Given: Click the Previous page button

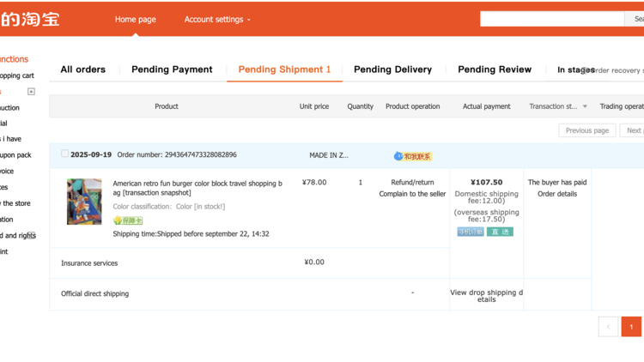Looking at the screenshot, I should click(x=587, y=130).
